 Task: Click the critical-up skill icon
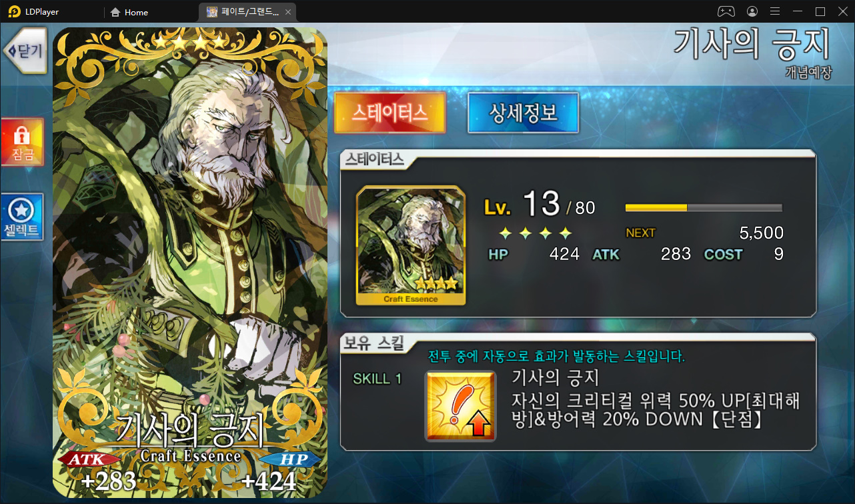461,406
